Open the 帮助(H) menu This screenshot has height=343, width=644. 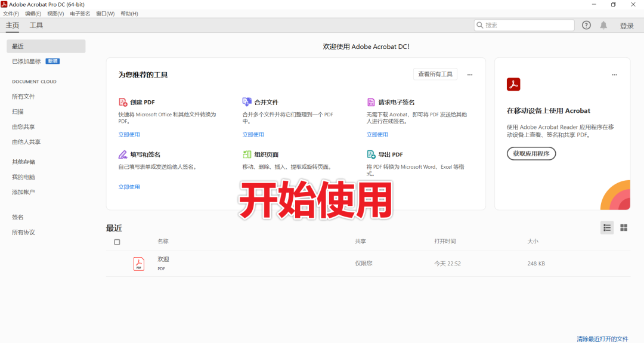[x=129, y=14]
